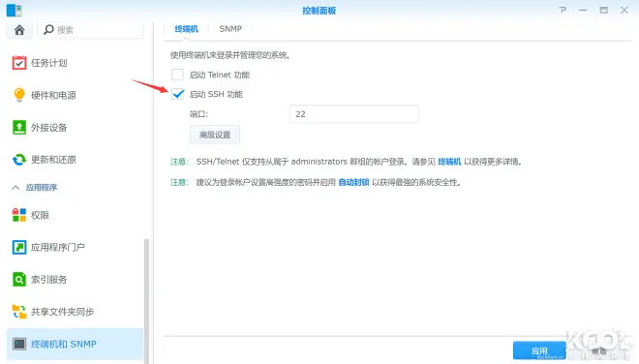Select 共享文件夹同步 label in sidebar

point(62,312)
